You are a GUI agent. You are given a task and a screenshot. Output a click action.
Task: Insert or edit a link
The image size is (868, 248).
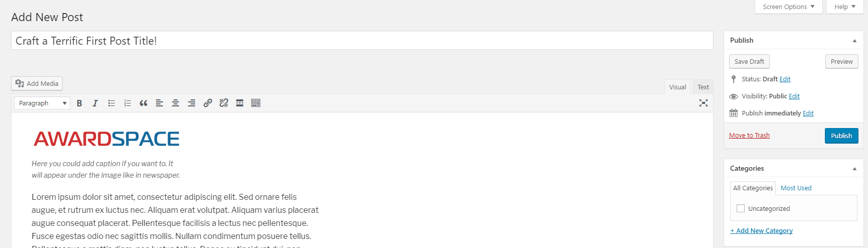pyautogui.click(x=208, y=103)
